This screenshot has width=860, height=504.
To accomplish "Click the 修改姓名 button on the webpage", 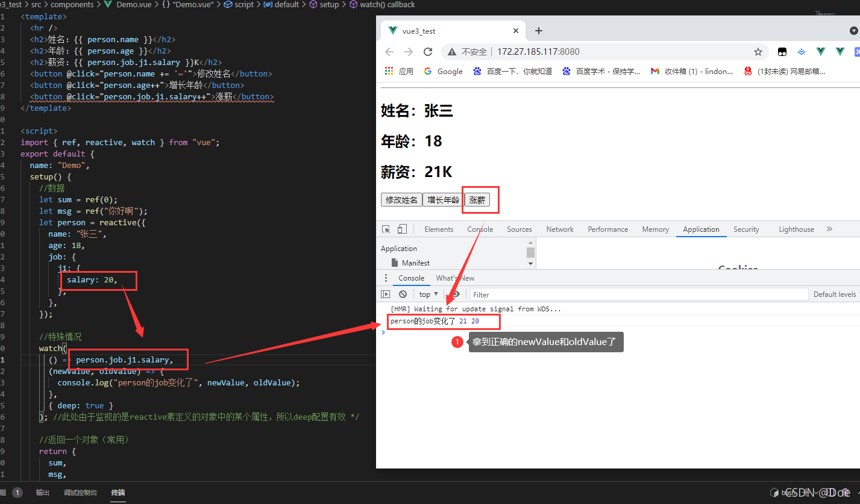I will pos(401,199).
